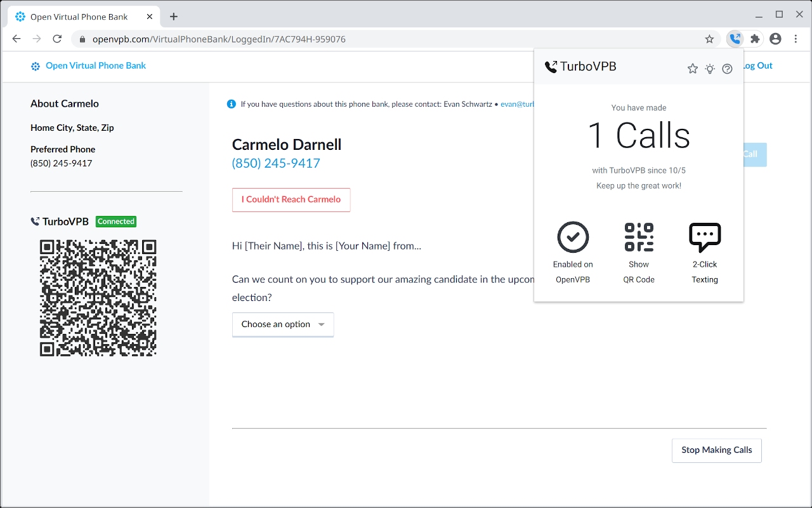Bookmark this page with the star icon
The height and width of the screenshot is (508, 812).
tap(709, 39)
